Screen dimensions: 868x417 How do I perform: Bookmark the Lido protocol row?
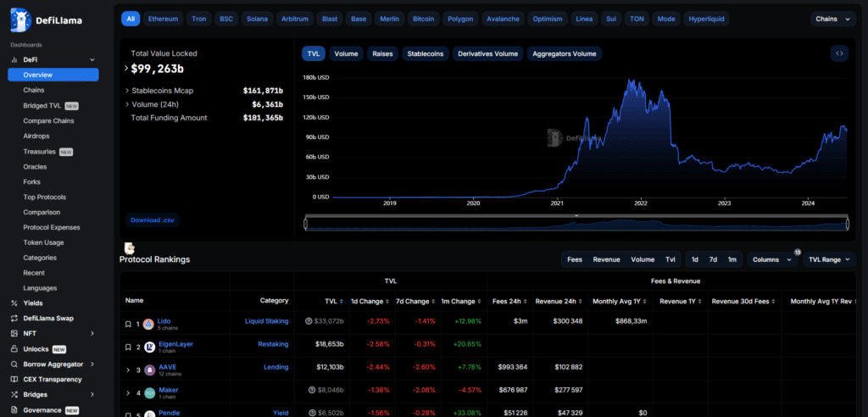(129, 324)
